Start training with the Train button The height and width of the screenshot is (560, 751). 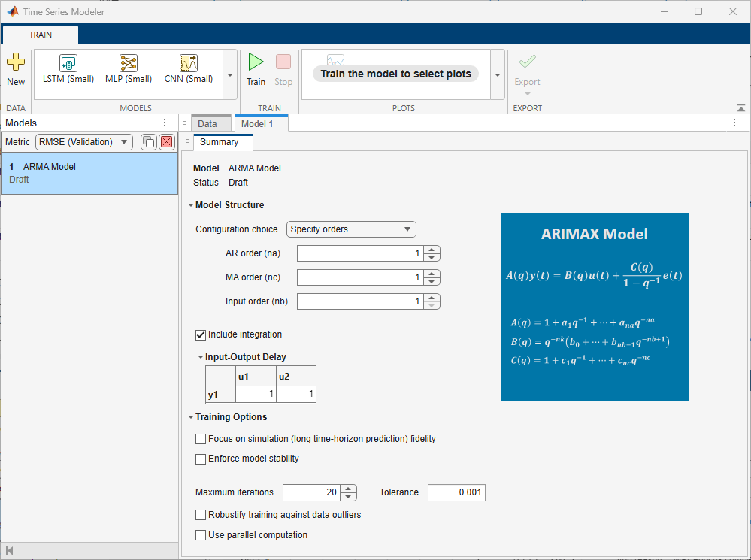pos(256,69)
